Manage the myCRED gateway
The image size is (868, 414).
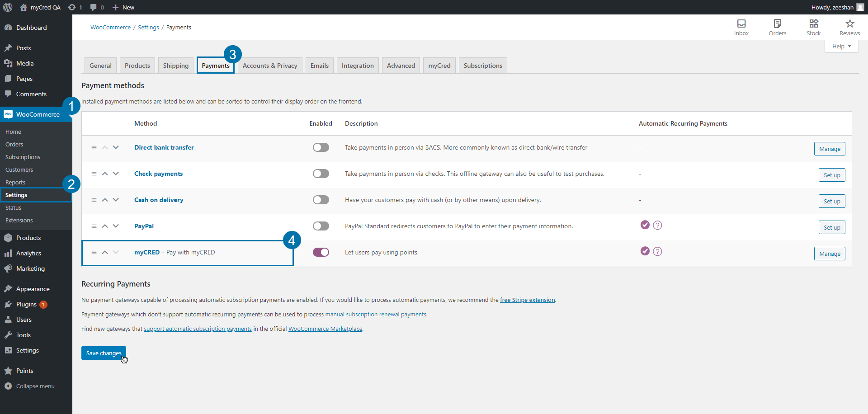pyautogui.click(x=830, y=254)
